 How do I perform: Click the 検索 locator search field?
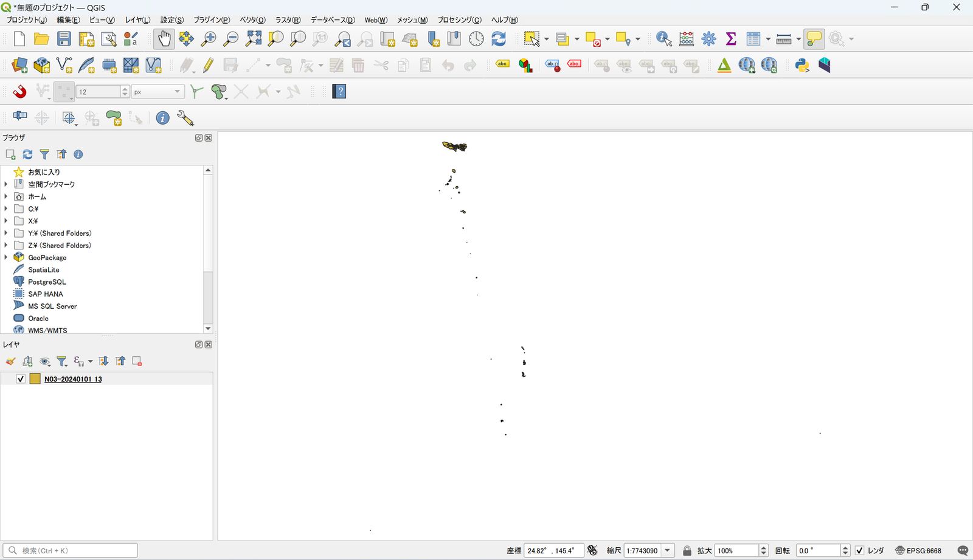(x=71, y=550)
